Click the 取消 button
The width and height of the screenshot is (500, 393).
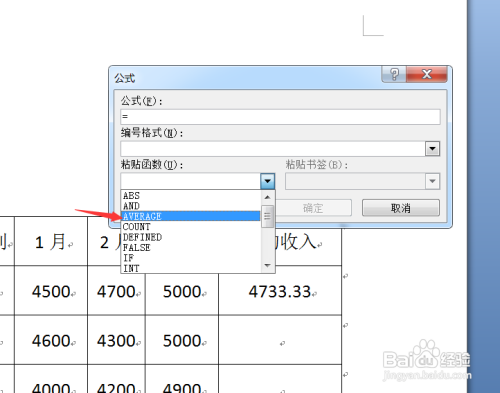401,208
